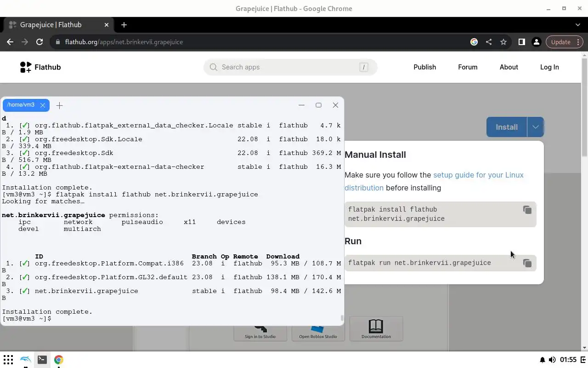Click the Google icon in the address bar
588x368 pixels.
[x=474, y=42]
